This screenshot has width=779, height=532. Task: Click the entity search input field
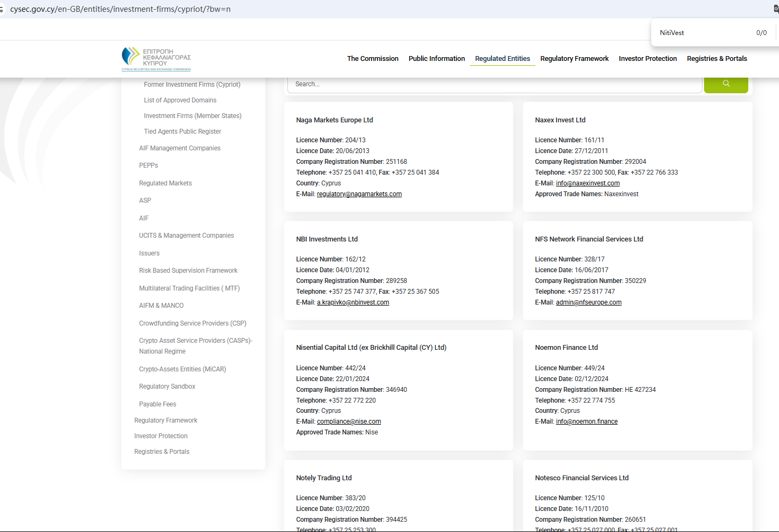point(494,84)
